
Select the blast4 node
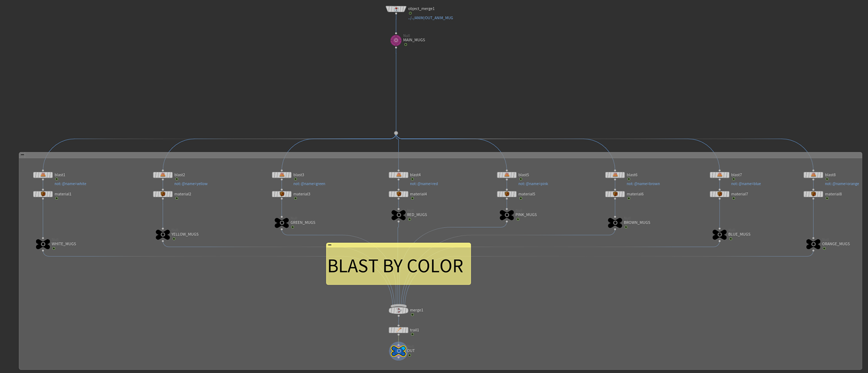(x=398, y=175)
